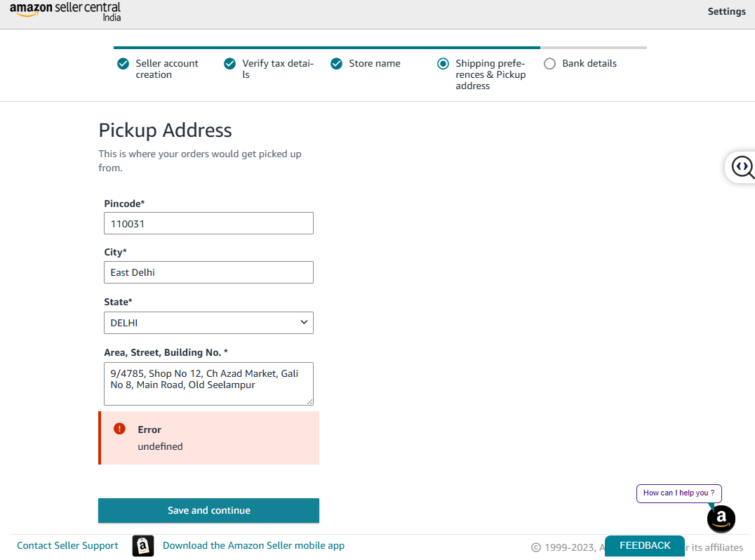Click the Verify tax details checkmark

(229, 64)
